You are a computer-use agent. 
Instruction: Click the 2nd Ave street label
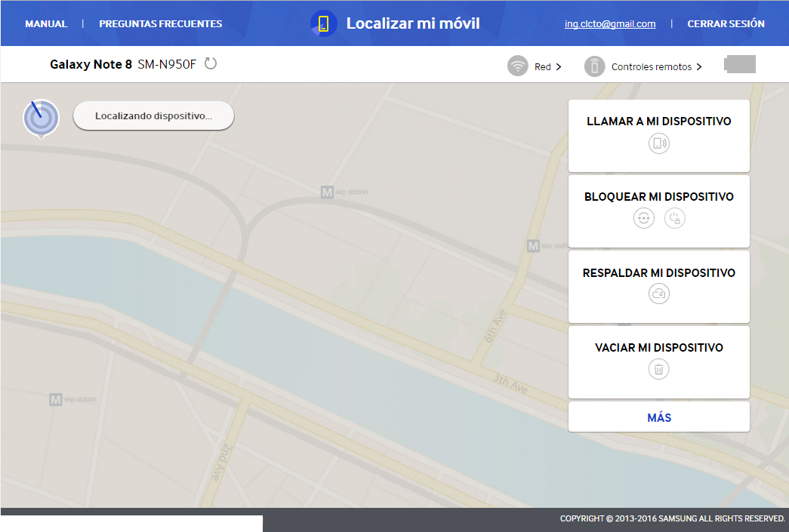[x=220, y=462]
